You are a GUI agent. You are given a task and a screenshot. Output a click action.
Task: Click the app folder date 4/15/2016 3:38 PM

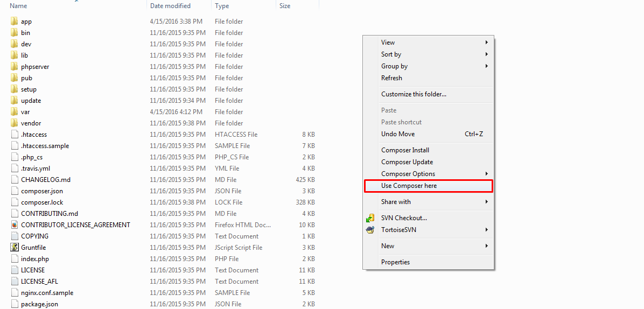click(x=176, y=22)
